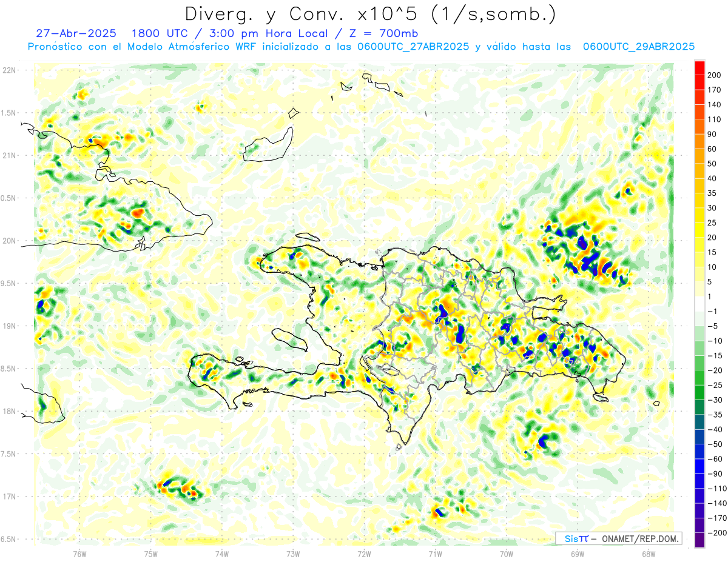Click the green swatch between -20 and -25
Viewport: 728px width, 562px height.
coord(699,378)
